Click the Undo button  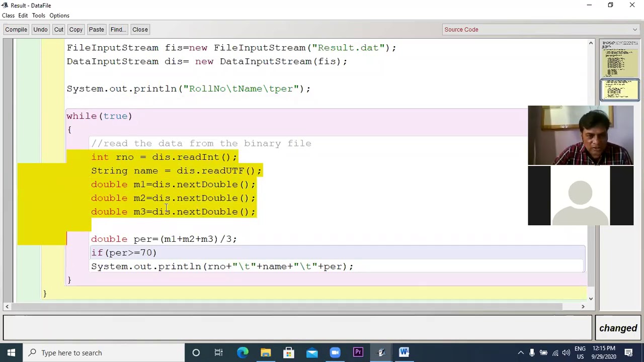[x=40, y=30]
